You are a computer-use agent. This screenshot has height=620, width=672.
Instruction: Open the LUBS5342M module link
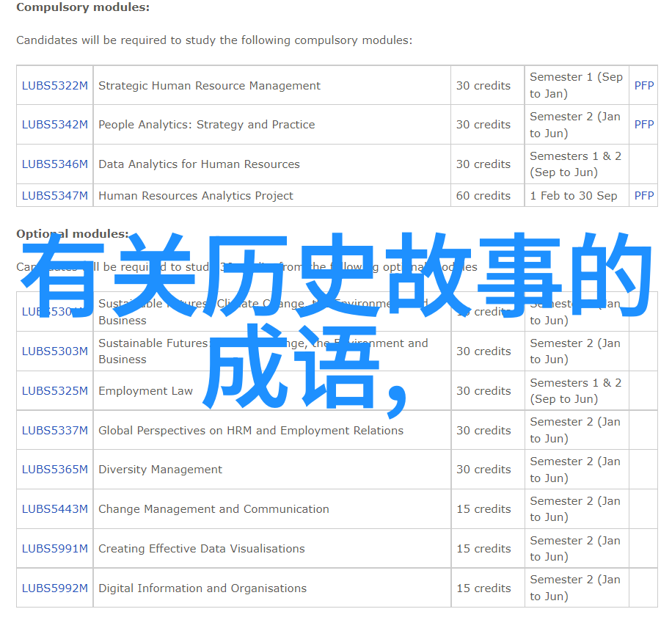pos(54,125)
